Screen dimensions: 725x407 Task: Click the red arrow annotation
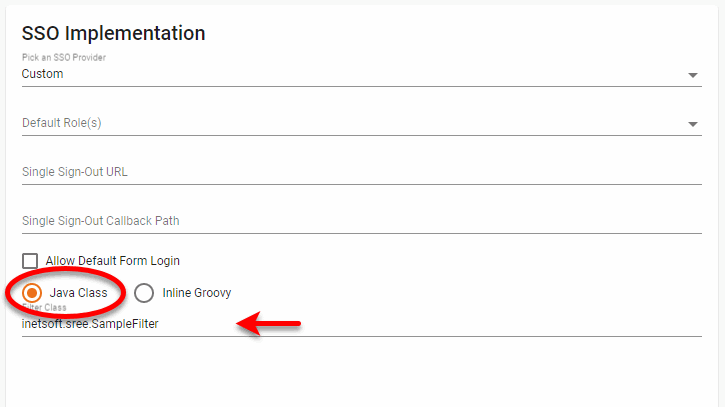tap(268, 323)
